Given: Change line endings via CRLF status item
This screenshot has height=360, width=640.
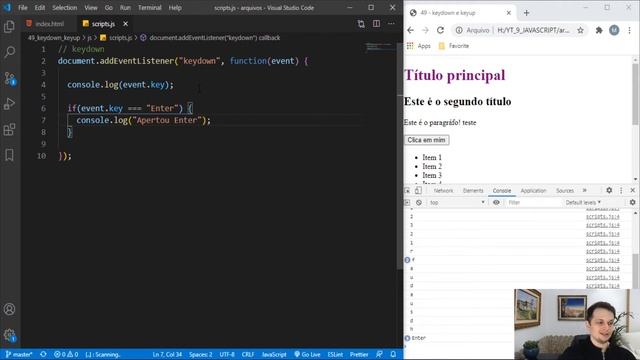Looking at the screenshot, I should (248, 354).
